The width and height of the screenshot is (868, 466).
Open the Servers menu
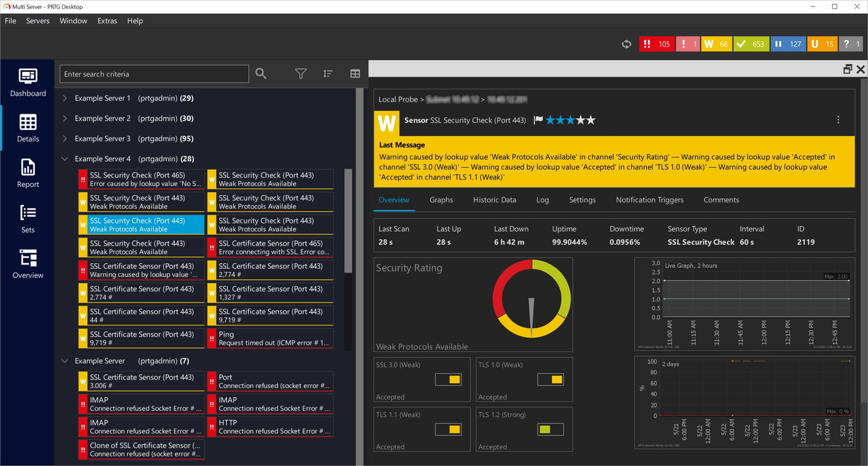tap(37, 20)
